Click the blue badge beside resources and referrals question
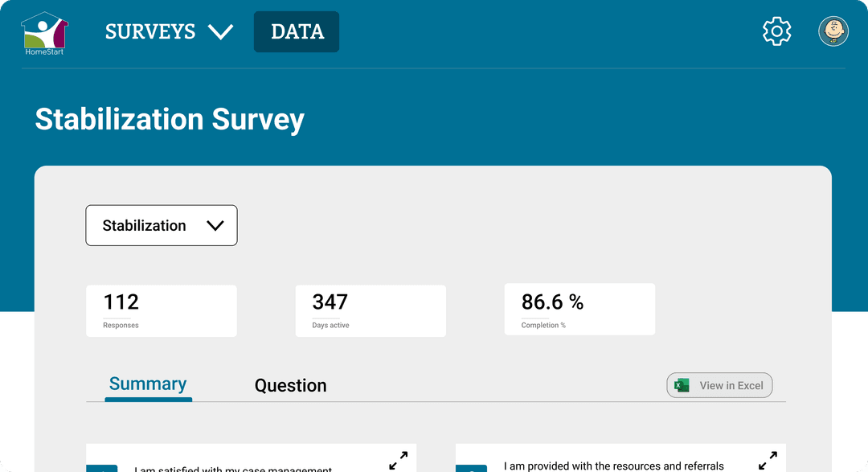868x472 pixels. (x=472, y=468)
